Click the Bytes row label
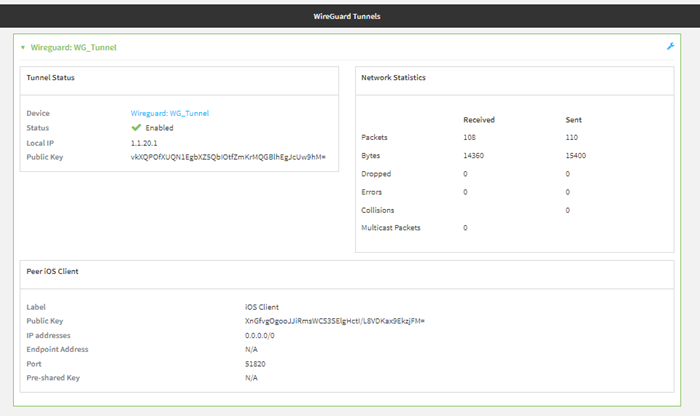 (371, 156)
